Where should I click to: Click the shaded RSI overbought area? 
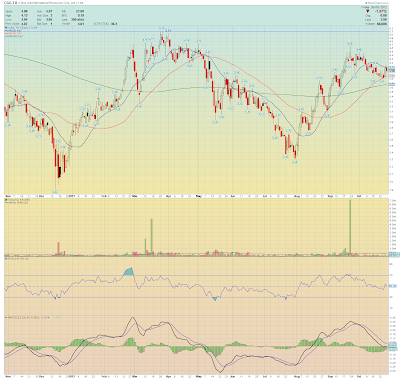(129, 272)
